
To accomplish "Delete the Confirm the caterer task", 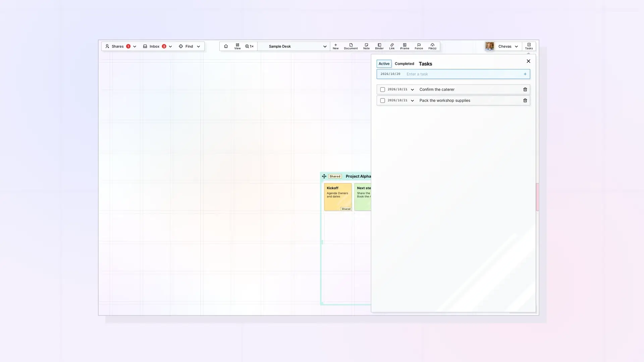I will click(x=525, y=89).
